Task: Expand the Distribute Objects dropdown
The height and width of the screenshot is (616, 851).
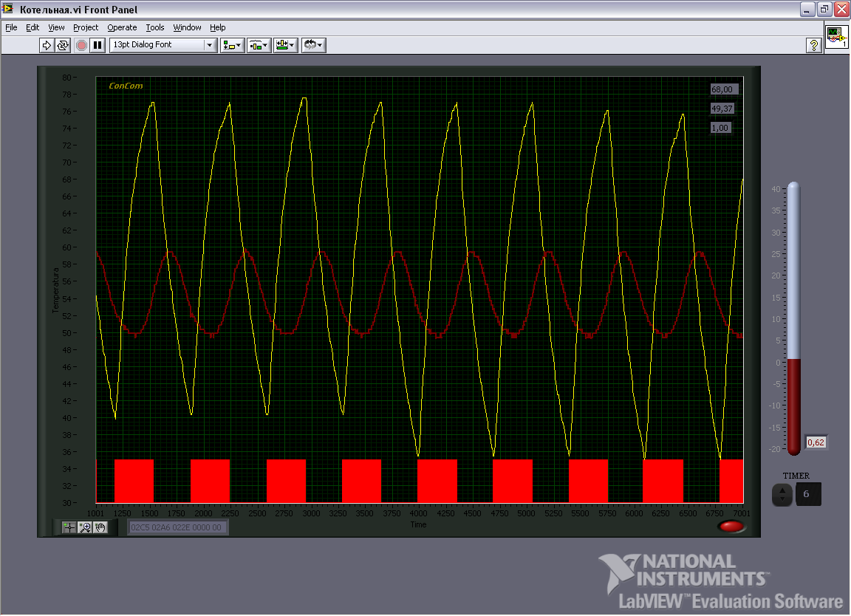Action: pyautogui.click(x=259, y=45)
